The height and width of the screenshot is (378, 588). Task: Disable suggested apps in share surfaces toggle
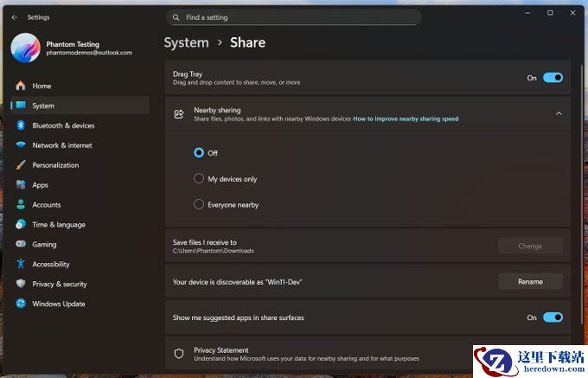[x=553, y=317]
